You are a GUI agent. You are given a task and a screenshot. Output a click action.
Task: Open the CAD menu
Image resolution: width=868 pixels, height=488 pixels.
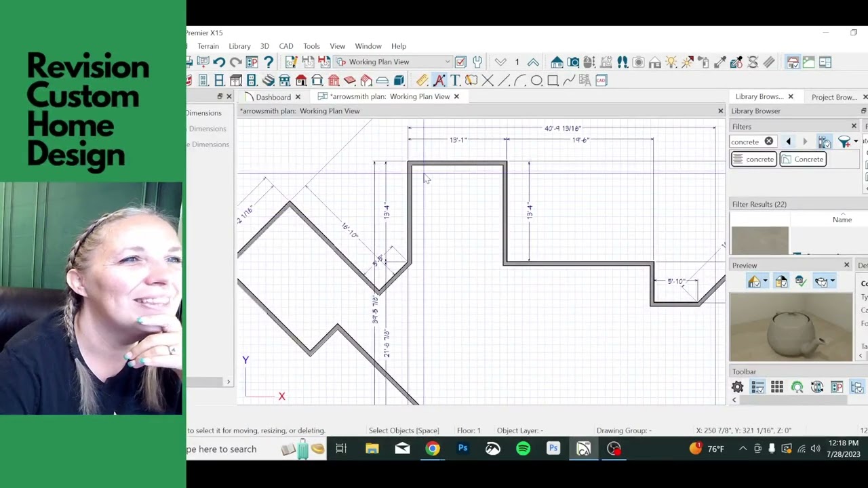[x=286, y=46]
